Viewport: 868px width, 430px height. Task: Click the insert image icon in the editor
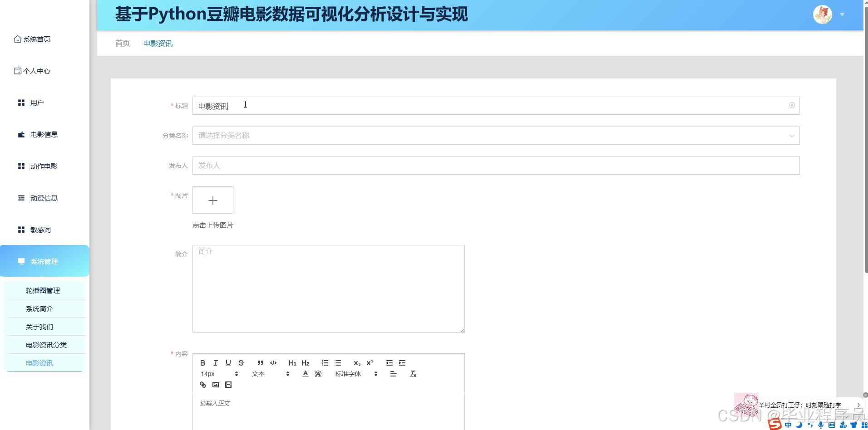[216, 384]
